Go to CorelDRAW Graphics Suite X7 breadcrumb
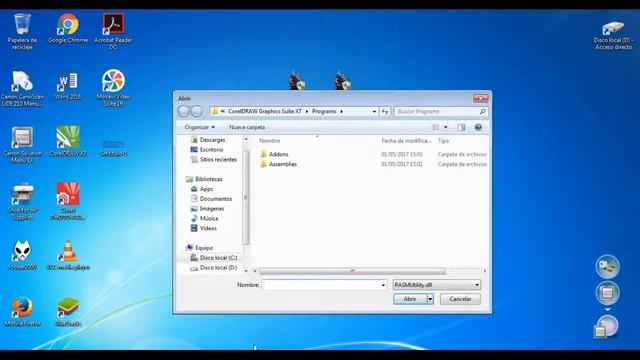Image resolution: width=640 pixels, height=360 pixels. click(265, 111)
